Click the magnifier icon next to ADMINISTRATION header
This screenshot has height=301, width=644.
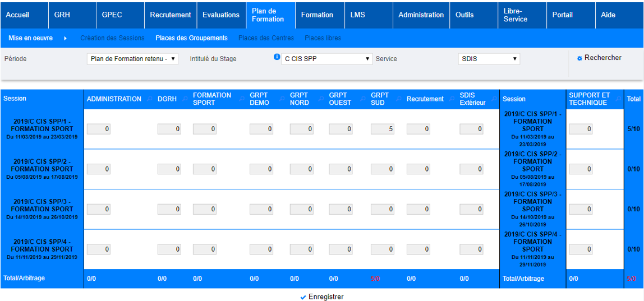(149, 99)
